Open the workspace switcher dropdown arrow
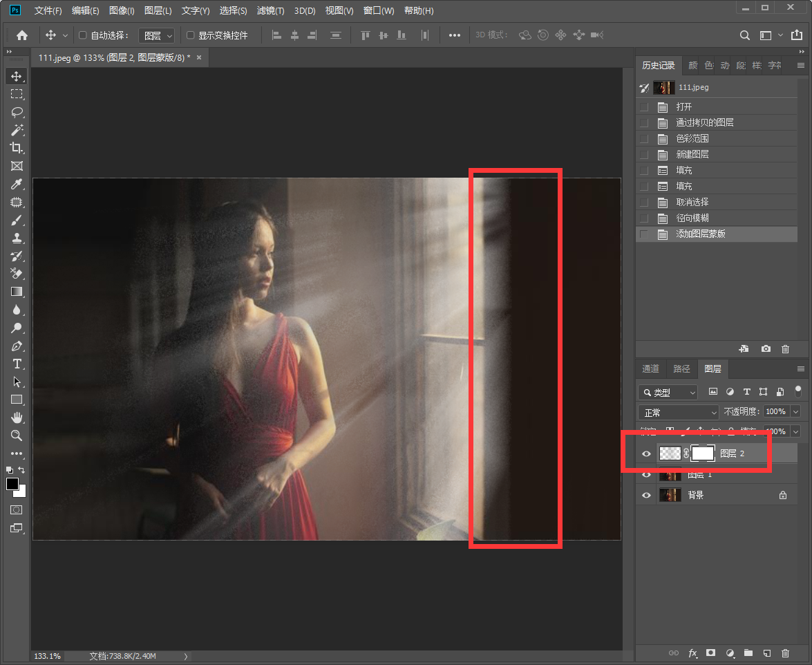Viewport: 812px width, 665px height. (x=780, y=35)
